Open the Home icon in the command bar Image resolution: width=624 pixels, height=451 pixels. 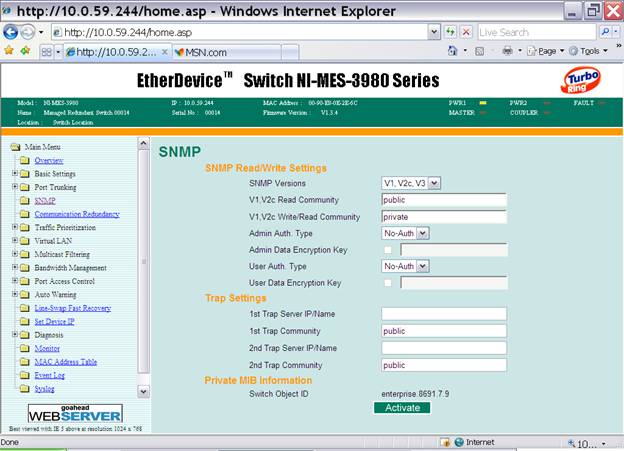pos(452,51)
